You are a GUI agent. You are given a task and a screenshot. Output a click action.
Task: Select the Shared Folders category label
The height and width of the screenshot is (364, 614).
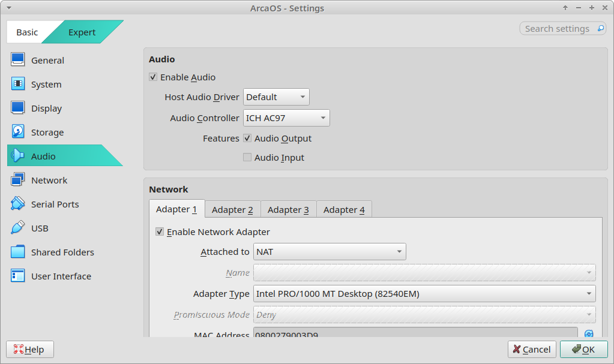(x=62, y=252)
